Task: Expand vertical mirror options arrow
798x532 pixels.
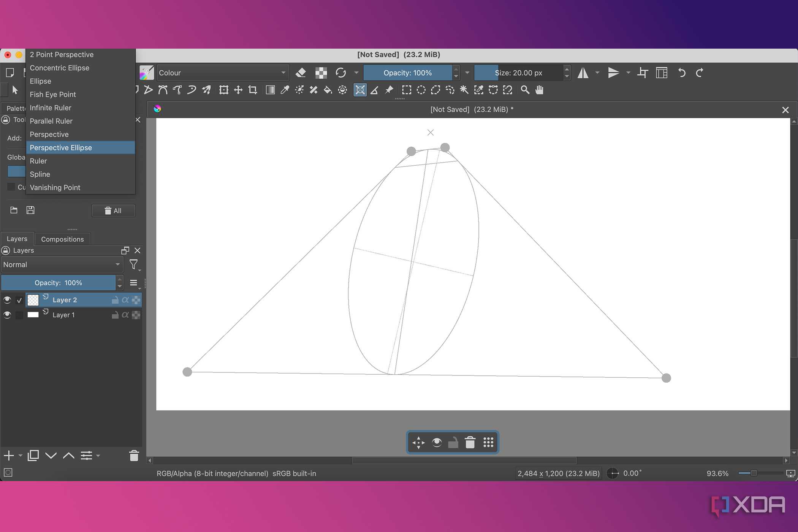Action: [628, 73]
